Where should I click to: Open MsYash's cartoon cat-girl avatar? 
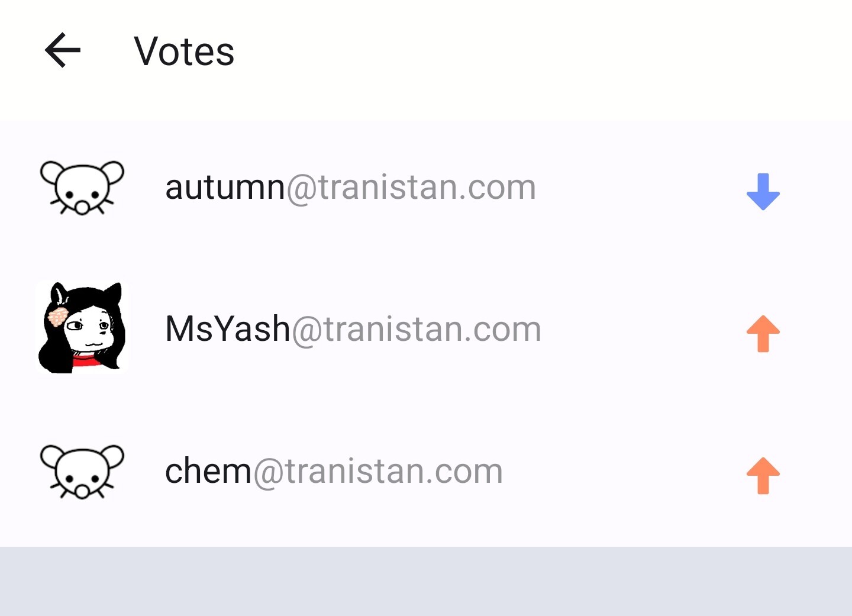click(82, 328)
